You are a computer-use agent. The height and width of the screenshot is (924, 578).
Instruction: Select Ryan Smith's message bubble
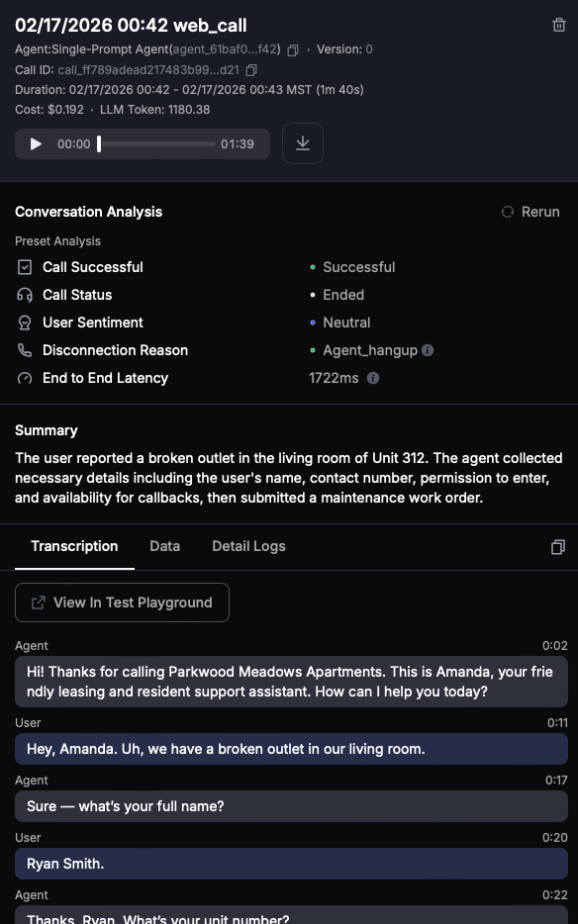291,863
